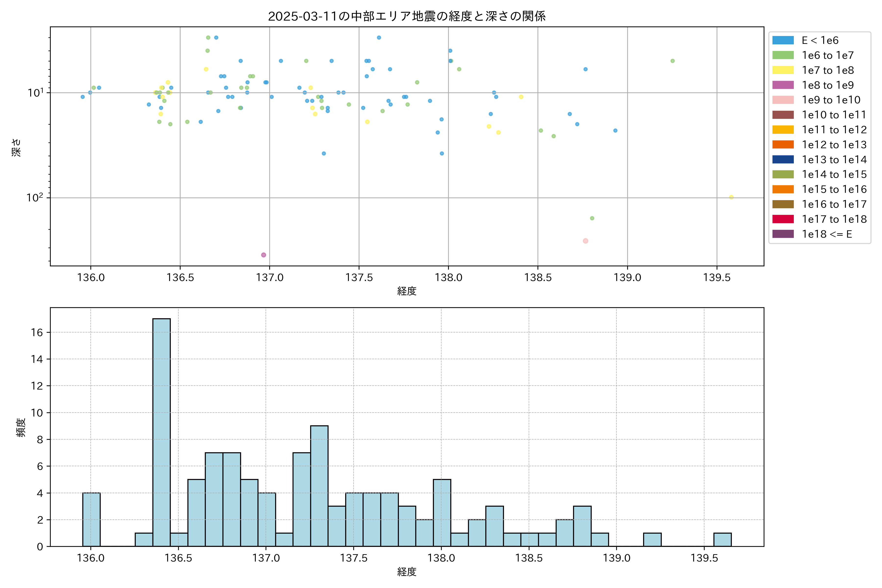Screen dimensions: 882x588
Task: Click the purple '1e8 to 1e9' legend swatch
Action: (x=783, y=85)
